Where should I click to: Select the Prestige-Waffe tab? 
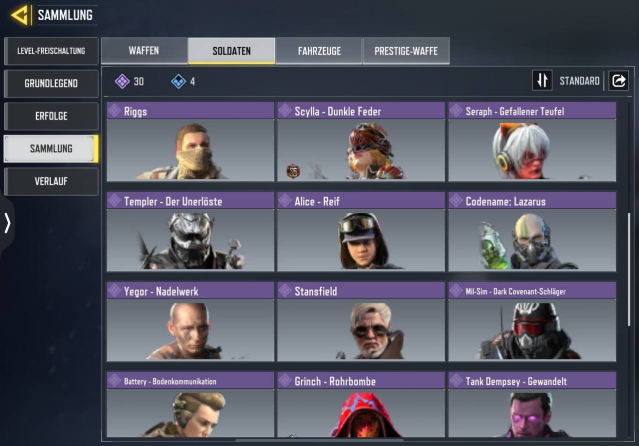406,51
